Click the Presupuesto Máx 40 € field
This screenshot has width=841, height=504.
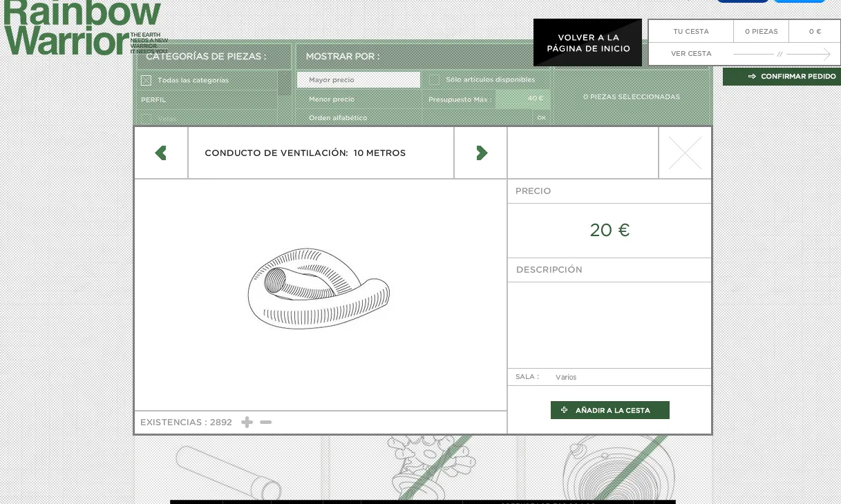[x=522, y=99]
